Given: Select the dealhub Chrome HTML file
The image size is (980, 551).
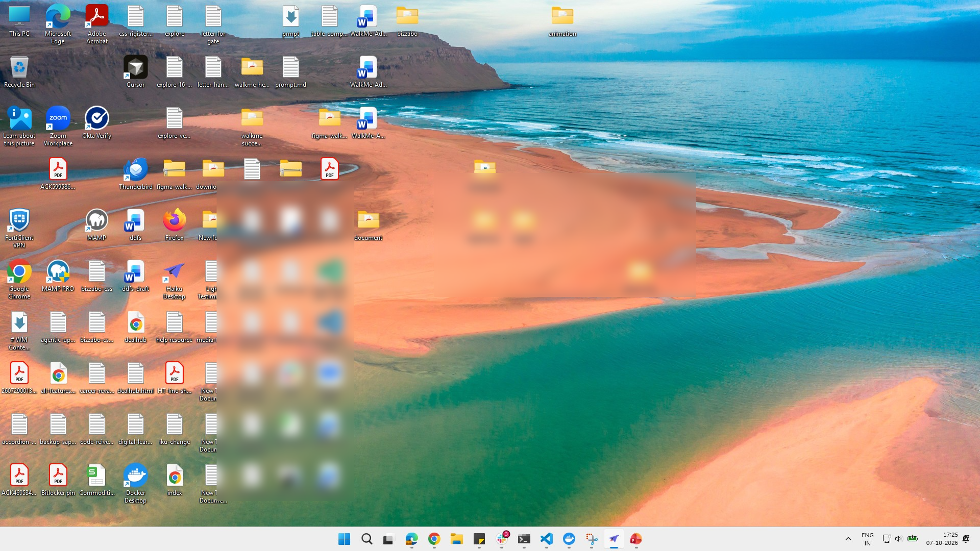Looking at the screenshot, I should 135,327.
